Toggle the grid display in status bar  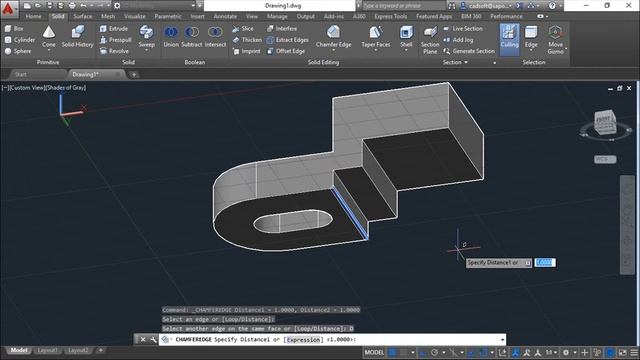pos(392,352)
